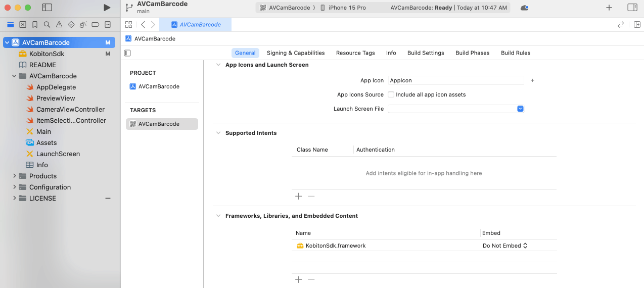Choose the AVCamBarcode scheme in toolbar

click(x=287, y=8)
